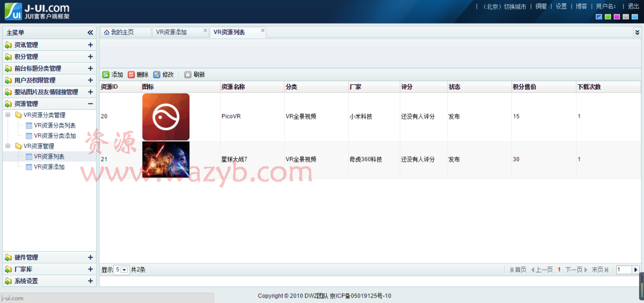Expand the 积分管理 accordion plus
The width and height of the screenshot is (644, 303).
tap(90, 57)
